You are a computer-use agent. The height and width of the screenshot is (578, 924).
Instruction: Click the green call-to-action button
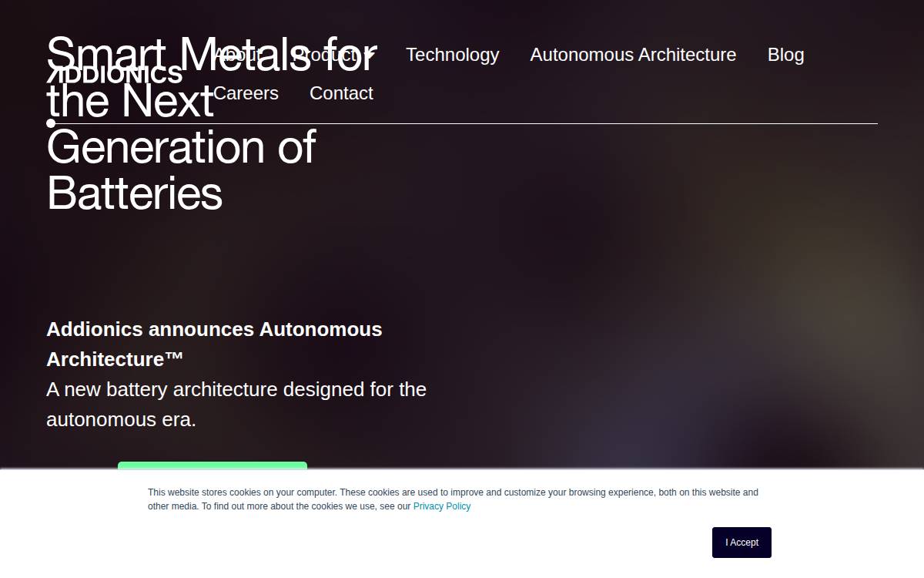point(213,465)
